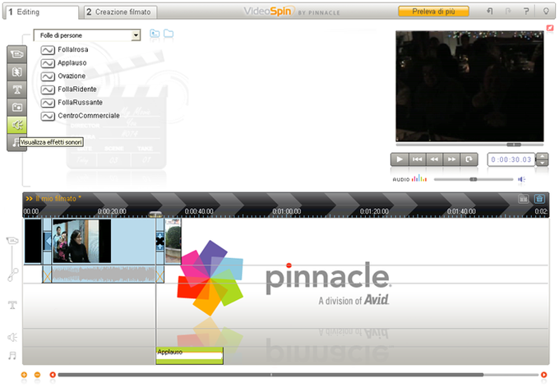Go to start of movie button

(417, 159)
